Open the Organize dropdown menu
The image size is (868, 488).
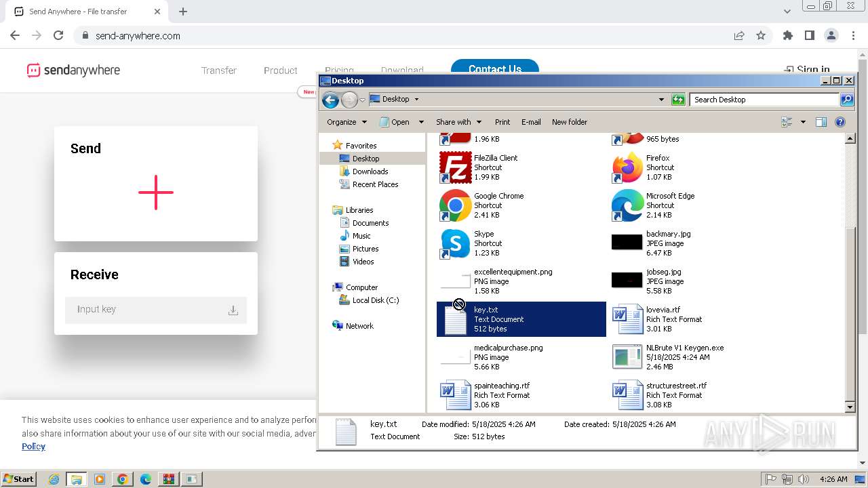click(347, 122)
